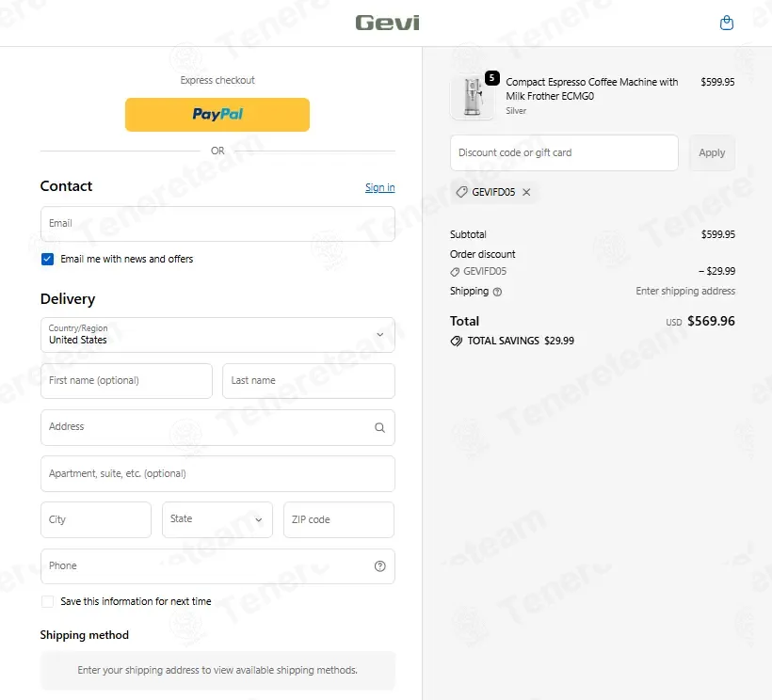Select the Phone input field
Screen dimensions: 772x700
(x=217, y=566)
